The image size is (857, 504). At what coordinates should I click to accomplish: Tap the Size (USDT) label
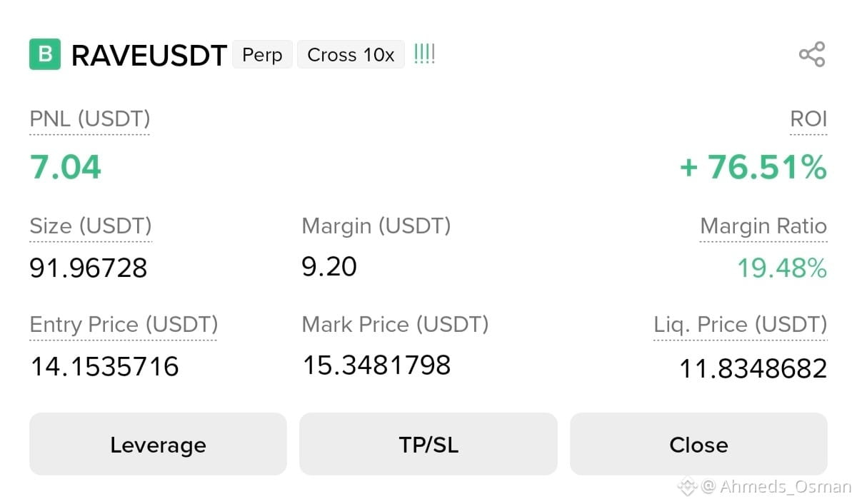pos(91,226)
